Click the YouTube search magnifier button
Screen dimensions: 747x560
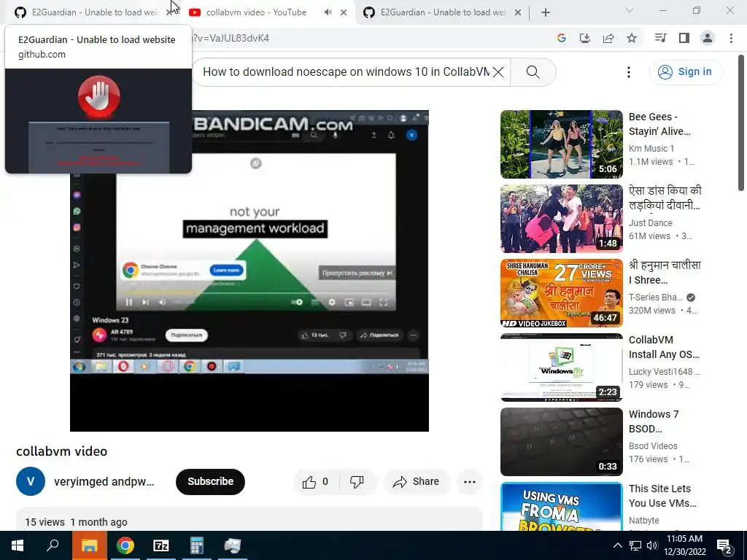click(533, 72)
